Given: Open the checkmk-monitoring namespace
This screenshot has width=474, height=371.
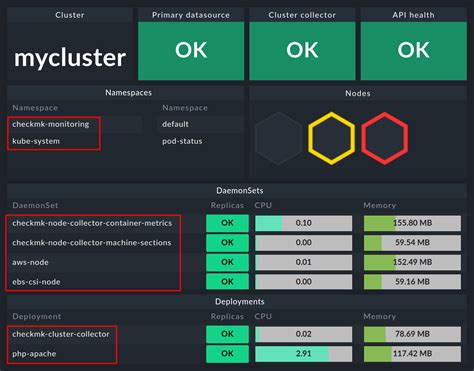Looking at the screenshot, I should point(51,124).
